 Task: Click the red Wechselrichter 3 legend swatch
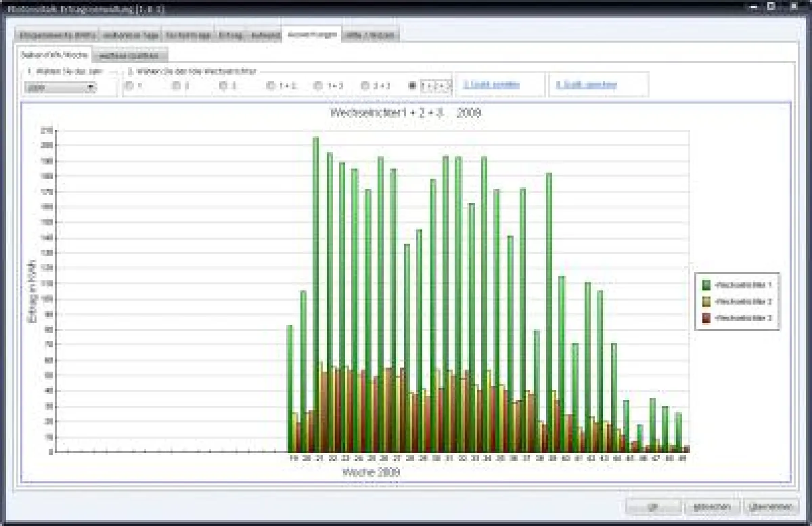click(707, 317)
